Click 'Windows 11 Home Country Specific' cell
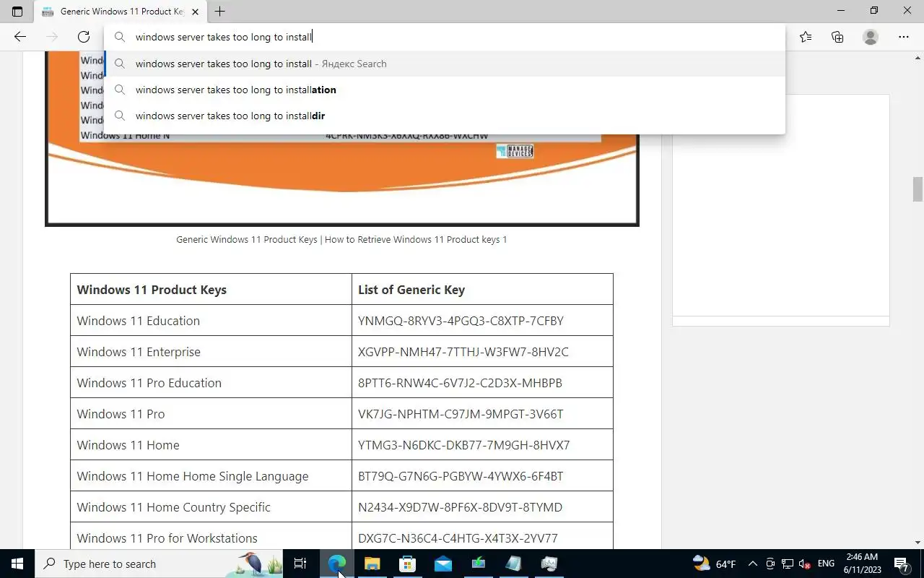Image resolution: width=924 pixels, height=578 pixels. pos(211,507)
